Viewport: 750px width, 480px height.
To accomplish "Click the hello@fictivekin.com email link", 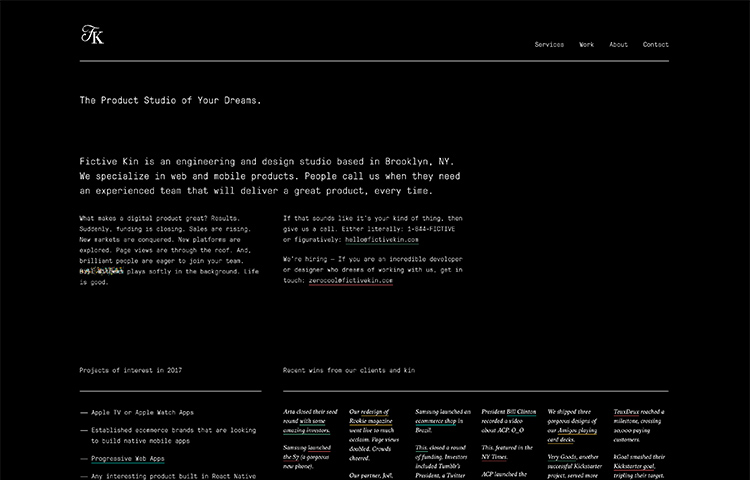I will pyautogui.click(x=381, y=240).
